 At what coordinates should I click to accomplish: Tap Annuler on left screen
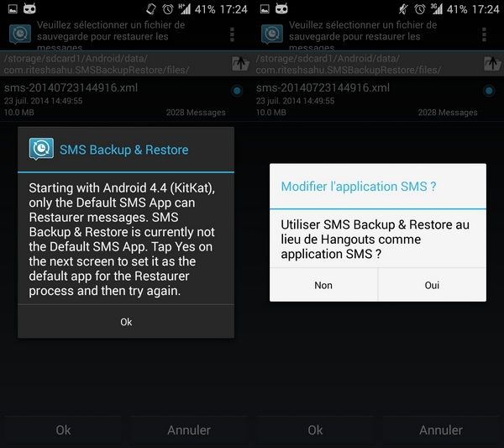tap(189, 430)
